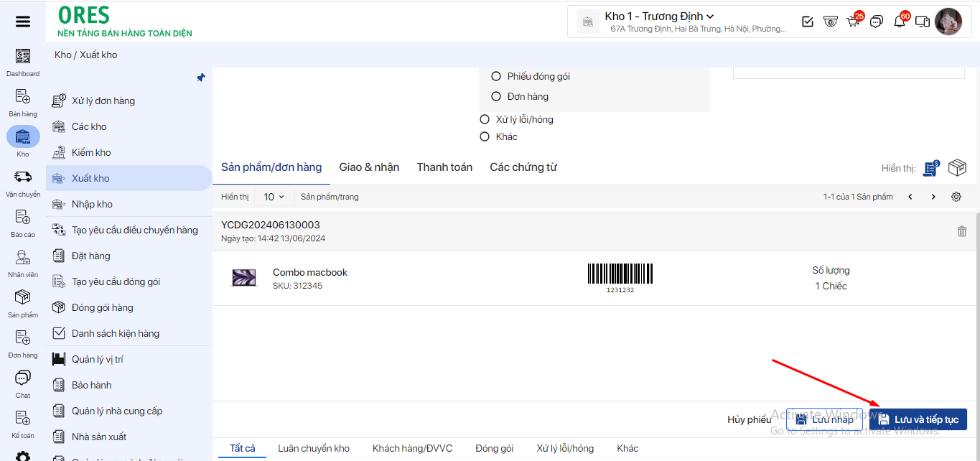This screenshot has height=461, width=980.
Task: Go to next page of products
Action: point(933,197)
